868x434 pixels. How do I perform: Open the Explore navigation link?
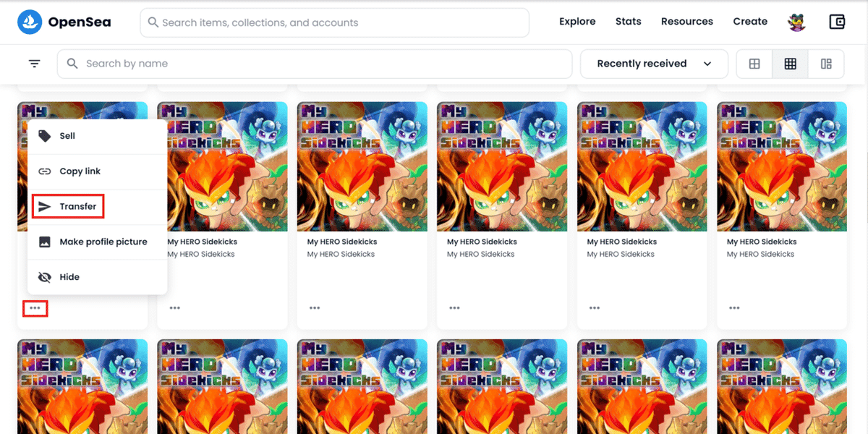pyautogui.click(x=577, y=22)
